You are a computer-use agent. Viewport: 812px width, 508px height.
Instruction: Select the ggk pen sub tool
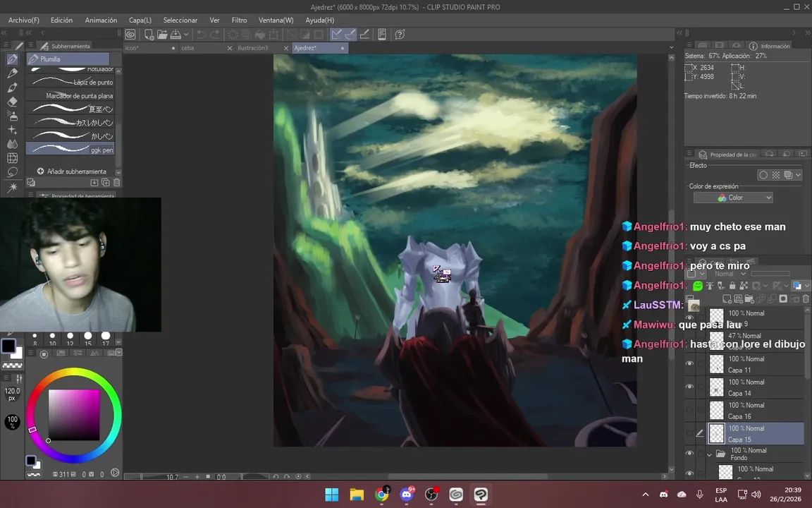70,149
